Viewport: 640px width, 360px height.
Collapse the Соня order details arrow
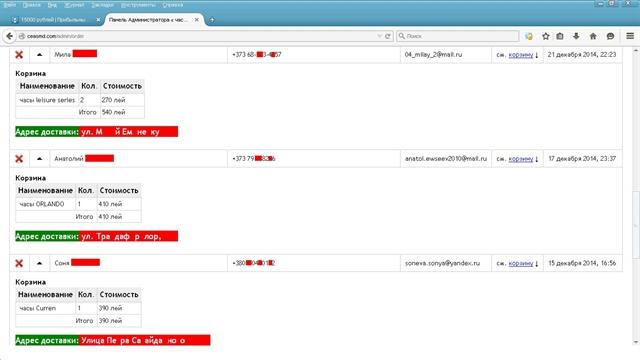click(x=39, y=263)
